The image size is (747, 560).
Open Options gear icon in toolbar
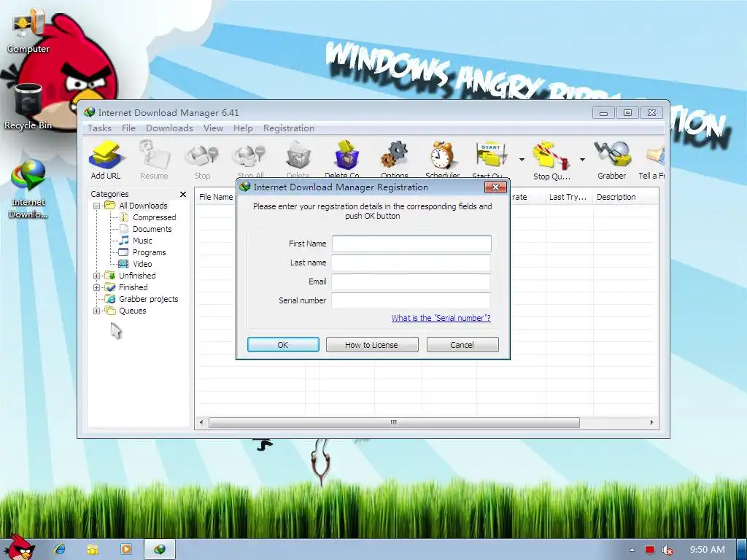pyautogui.click(x=395, y=160)
